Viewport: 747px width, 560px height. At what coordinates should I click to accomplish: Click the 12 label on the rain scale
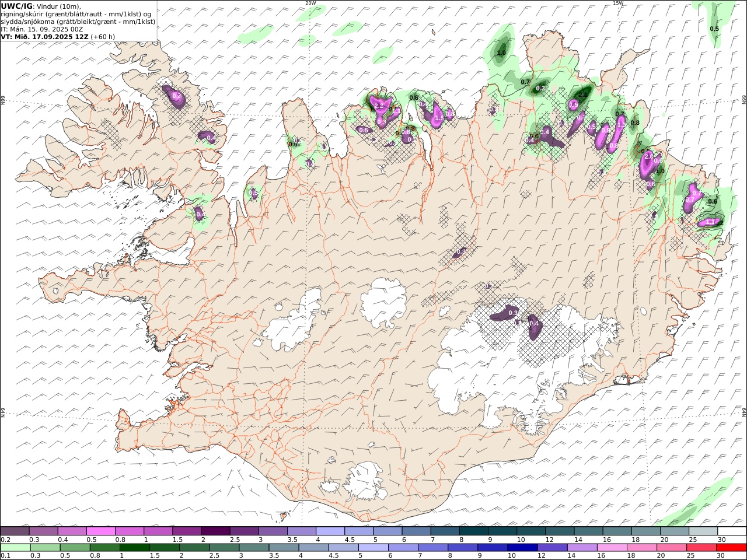tap(542, 555)
